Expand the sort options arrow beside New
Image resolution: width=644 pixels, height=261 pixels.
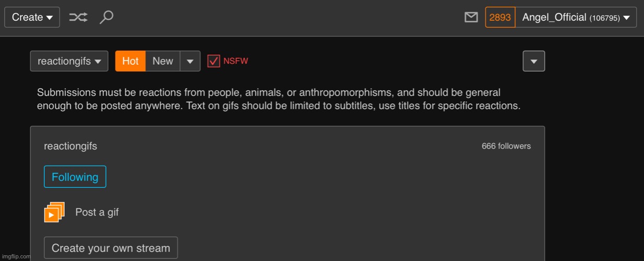click(x=190, y=61)
